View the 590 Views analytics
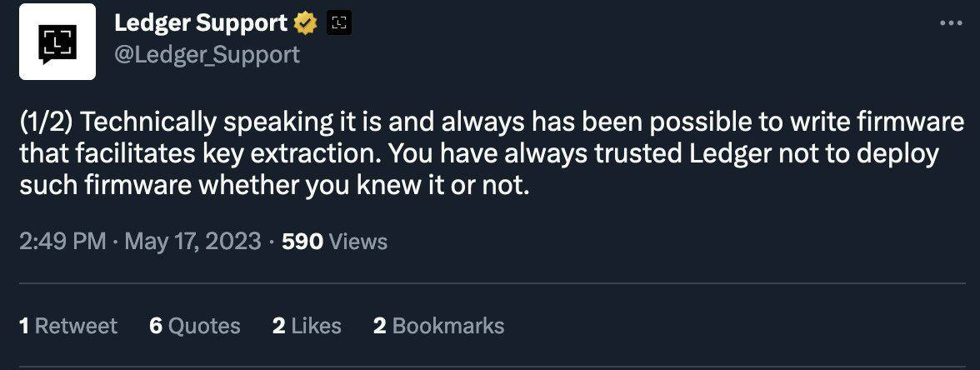The width and height of the screenshot is (980, 370). (x=335, y=242)
